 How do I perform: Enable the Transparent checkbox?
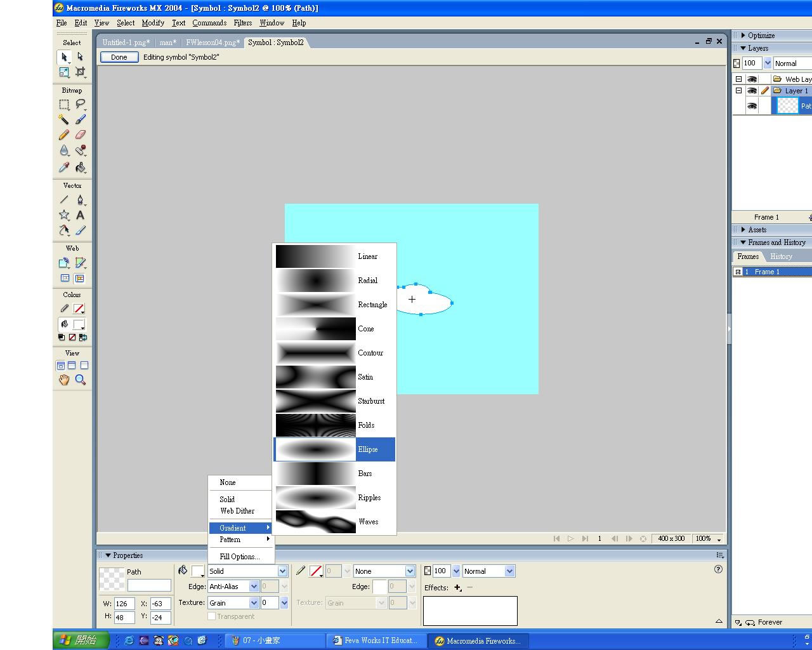click(x=212, y=616)
